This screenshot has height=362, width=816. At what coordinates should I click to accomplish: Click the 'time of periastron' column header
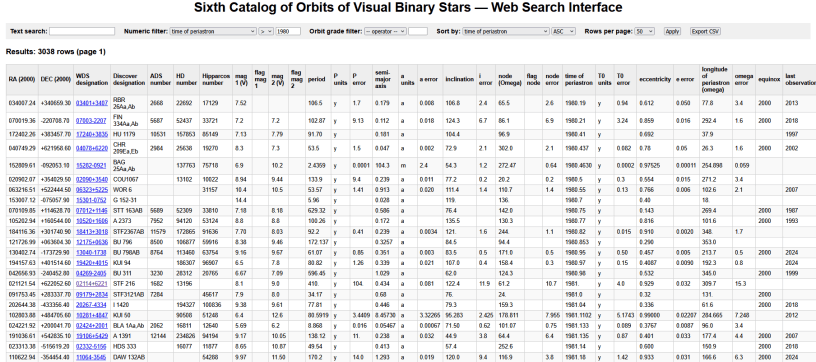[x=580, y=79]
